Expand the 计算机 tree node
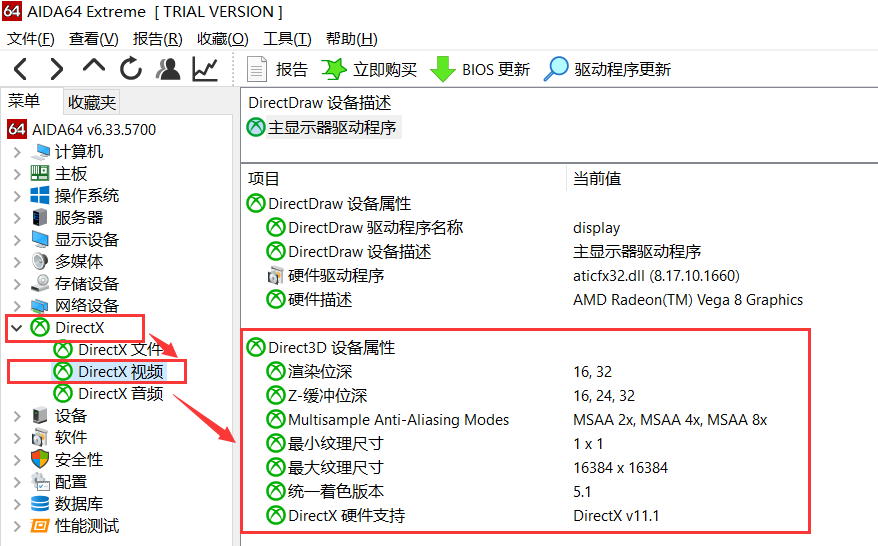This screenshot has width=878, height=546. point(17,152)
